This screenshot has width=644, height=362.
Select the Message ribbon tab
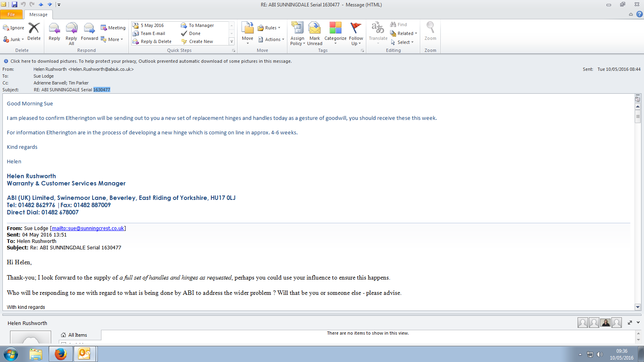(38, 14)
